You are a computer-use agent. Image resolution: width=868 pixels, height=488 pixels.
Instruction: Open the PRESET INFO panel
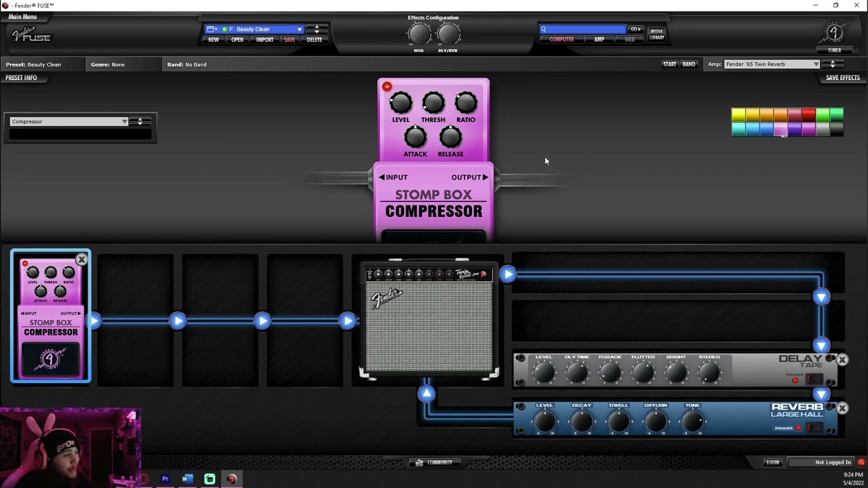click(x=21, y=78)
